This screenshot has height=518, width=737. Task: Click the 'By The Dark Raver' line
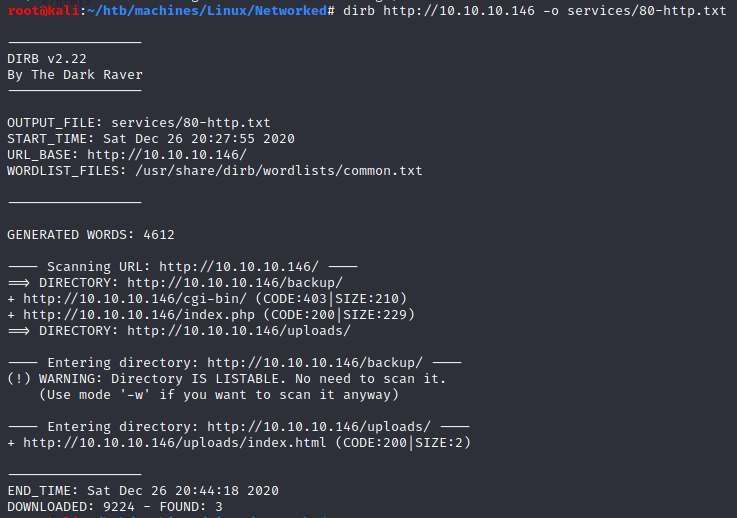tap(74, 75)
